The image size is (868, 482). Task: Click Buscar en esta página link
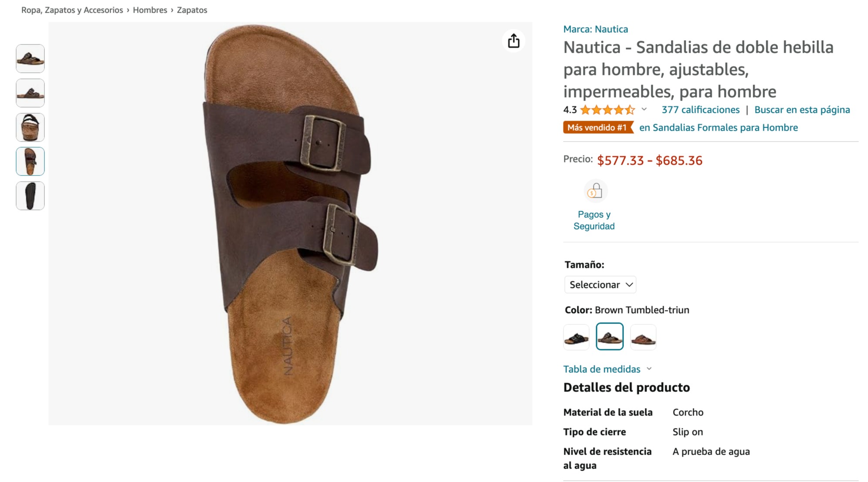coord(801,110)
